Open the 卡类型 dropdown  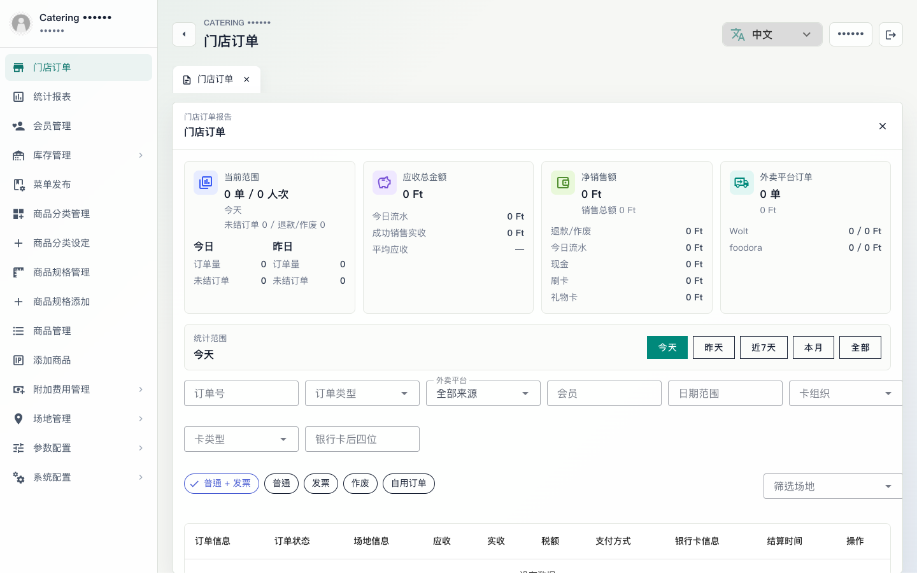[x=241, y=439]
